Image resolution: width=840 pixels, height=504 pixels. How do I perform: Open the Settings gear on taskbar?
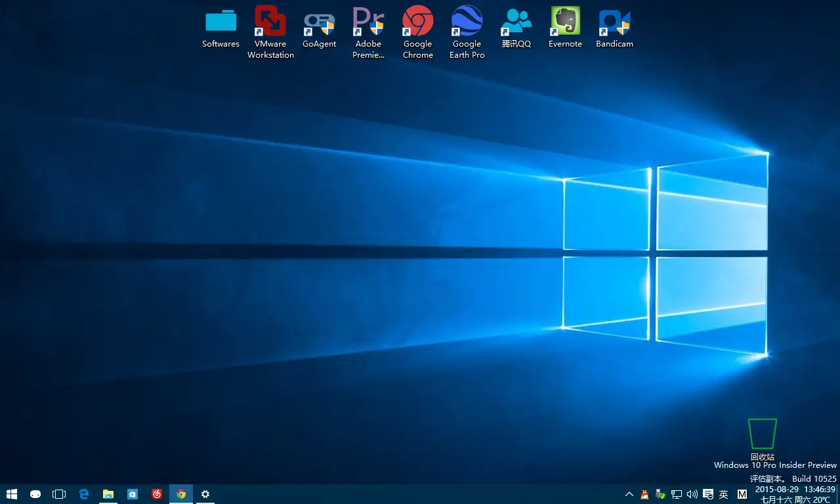[x=205, y=494]
